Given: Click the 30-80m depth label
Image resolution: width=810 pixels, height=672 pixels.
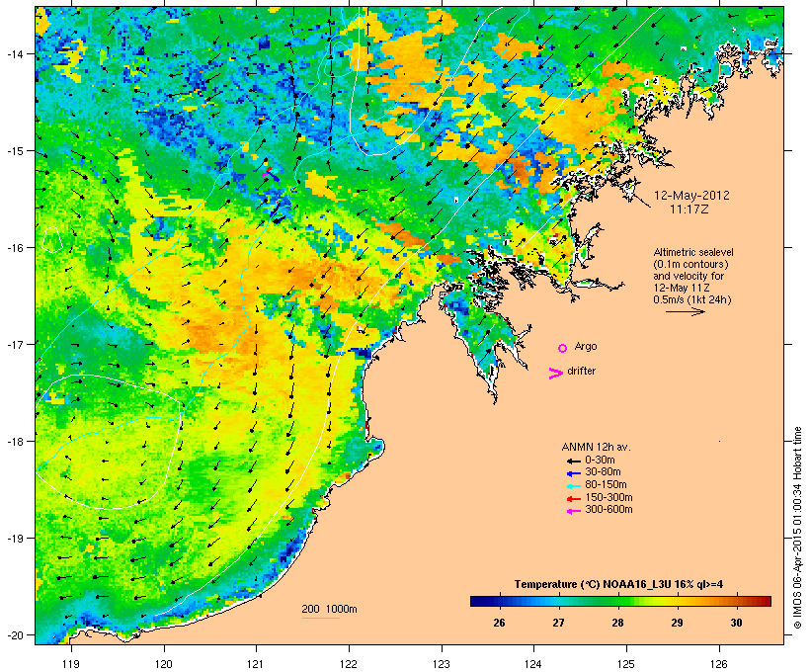Looking at the screenshot, I should click(603, 472).
